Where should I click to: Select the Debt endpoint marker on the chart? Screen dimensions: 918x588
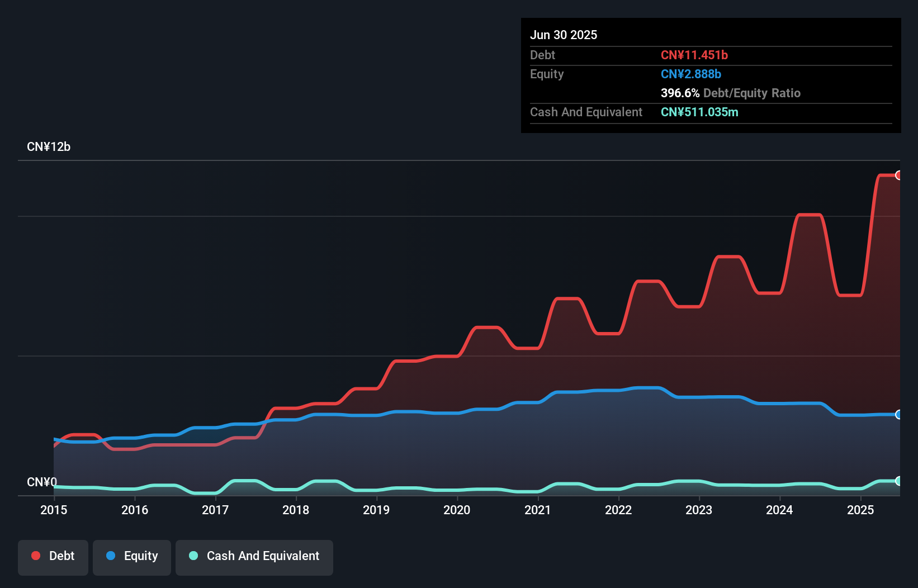point(899,175)
